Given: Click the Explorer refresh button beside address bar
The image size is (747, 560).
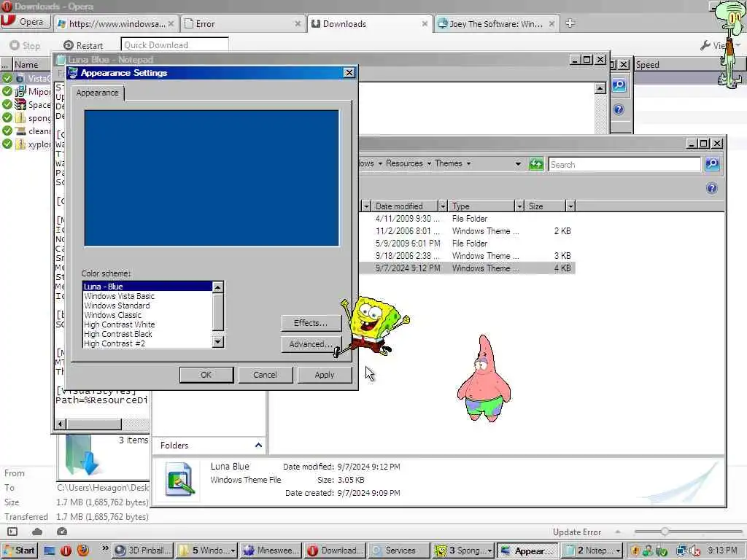Looking at the screenshot, I should coord(536,164).
